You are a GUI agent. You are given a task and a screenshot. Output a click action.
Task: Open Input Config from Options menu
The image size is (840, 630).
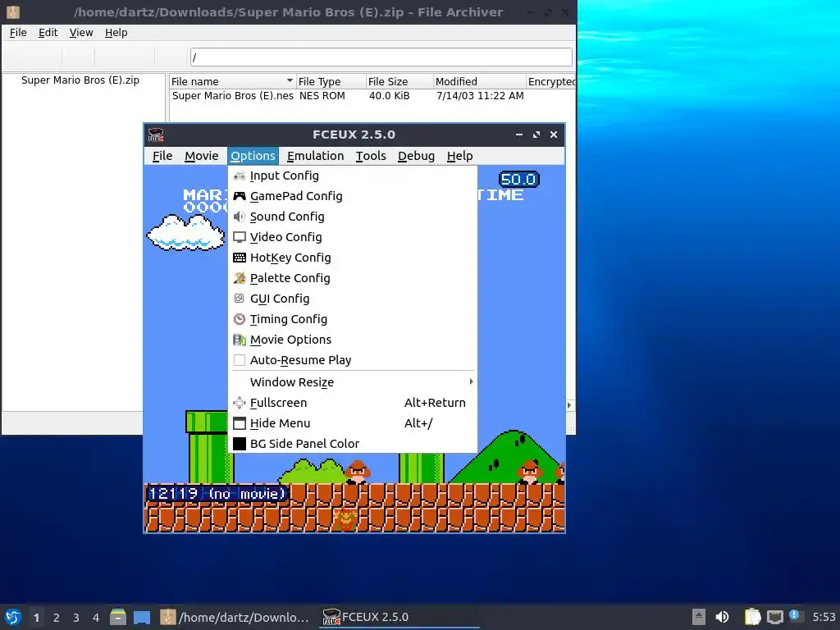click(353, 176)
